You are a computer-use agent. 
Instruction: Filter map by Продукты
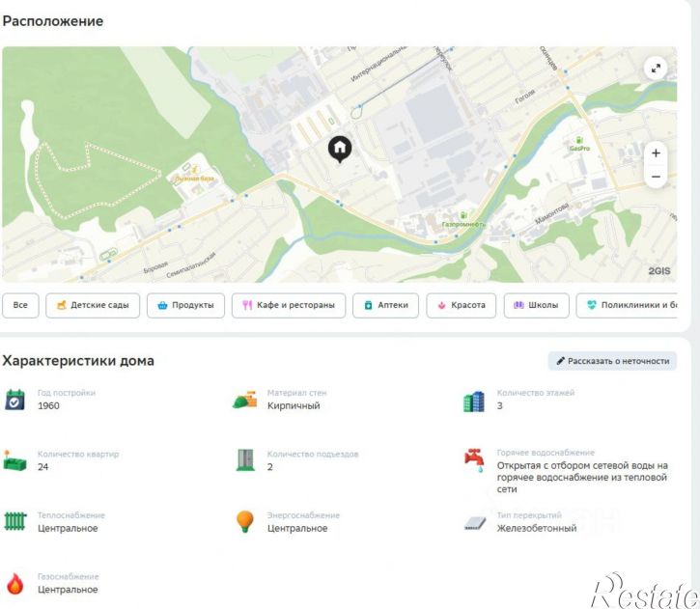coord(185,305)
